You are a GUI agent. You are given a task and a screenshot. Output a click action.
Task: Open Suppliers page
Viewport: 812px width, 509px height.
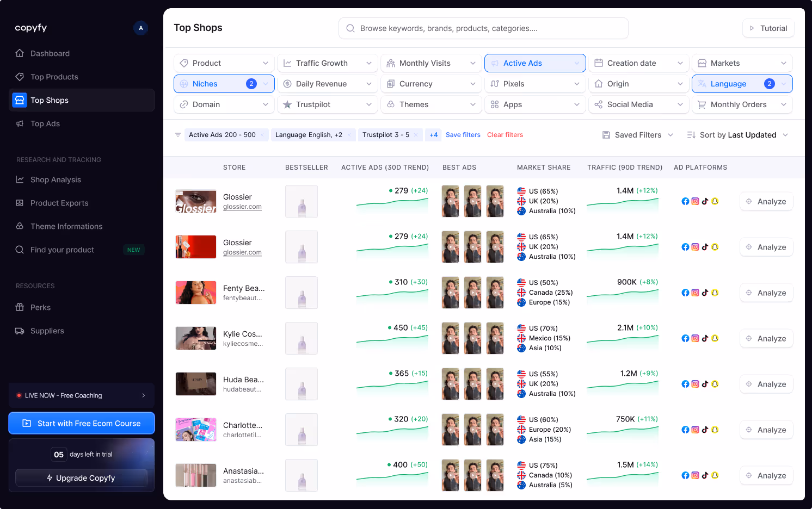pyautogui.click(x=82, y=331)
